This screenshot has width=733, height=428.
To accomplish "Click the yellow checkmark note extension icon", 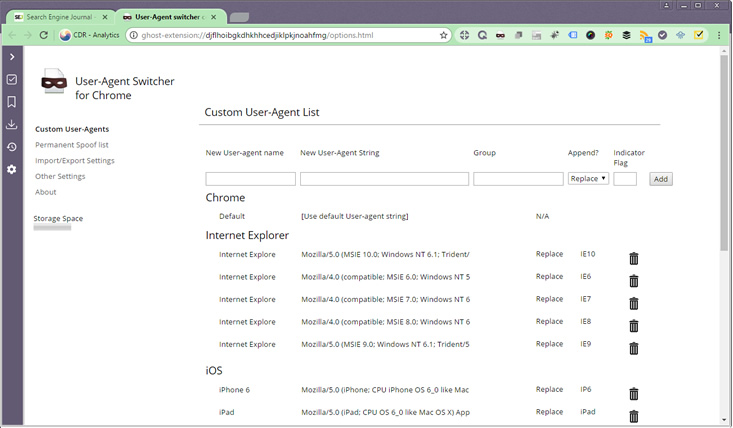I will 698,35.
